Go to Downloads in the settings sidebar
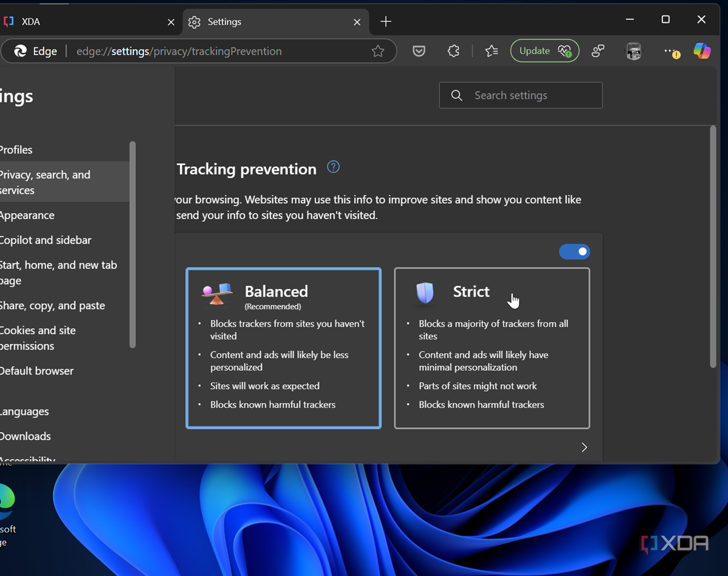728x576 pixels. click(x=25, y=436)
